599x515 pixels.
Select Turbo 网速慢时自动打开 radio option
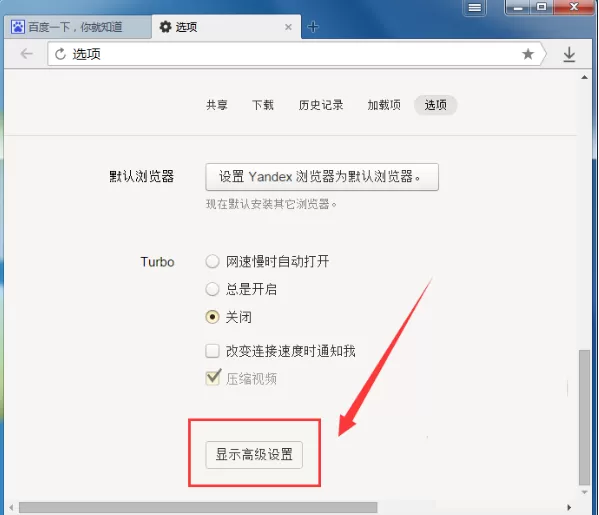pos(212,262)
